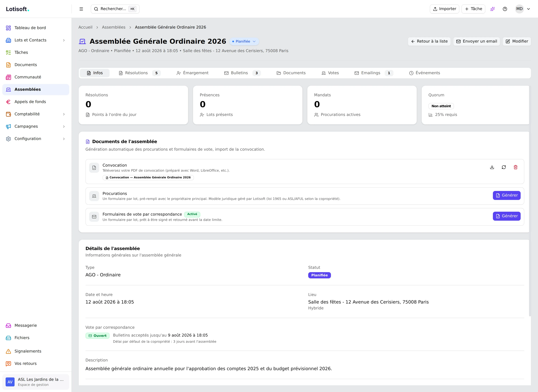Open Tableau de bord in sidebar
The image size is (538, 392).
click(36, 28)
